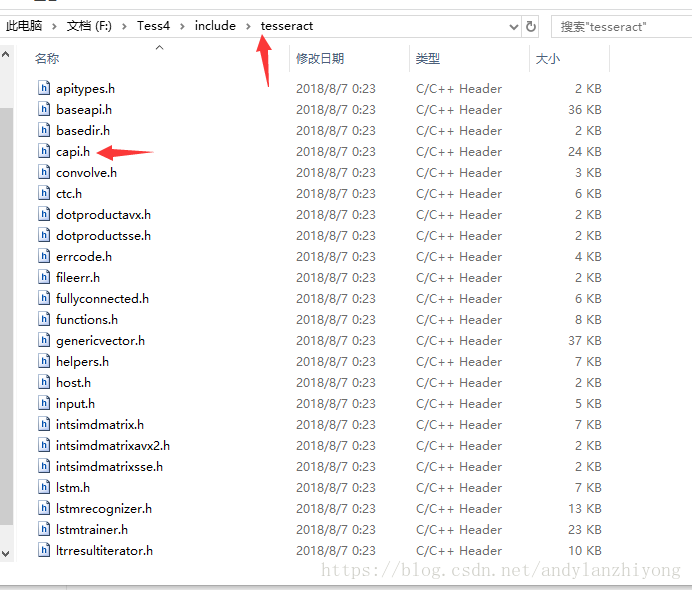Viewport: 692px width, 590px height.
Task: Expand the chevron after 文档 (F:) breadcrumb
Action: click(x=124, y=26)
